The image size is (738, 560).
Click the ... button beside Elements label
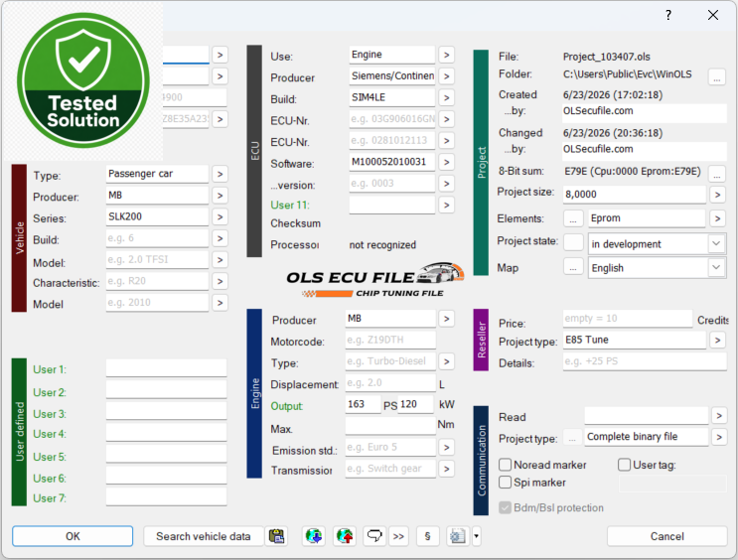tap(573, 218)
